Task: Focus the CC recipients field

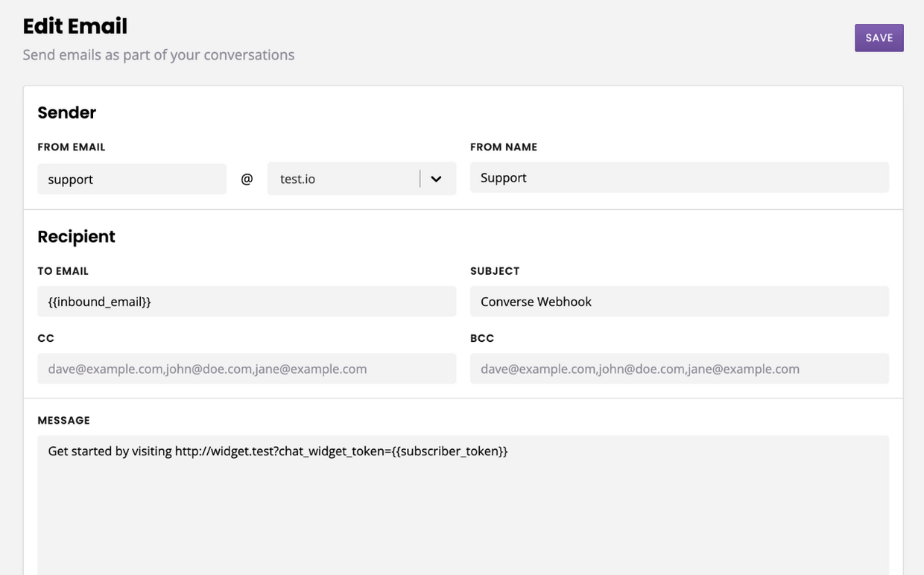Action: [x=247, y=369]
